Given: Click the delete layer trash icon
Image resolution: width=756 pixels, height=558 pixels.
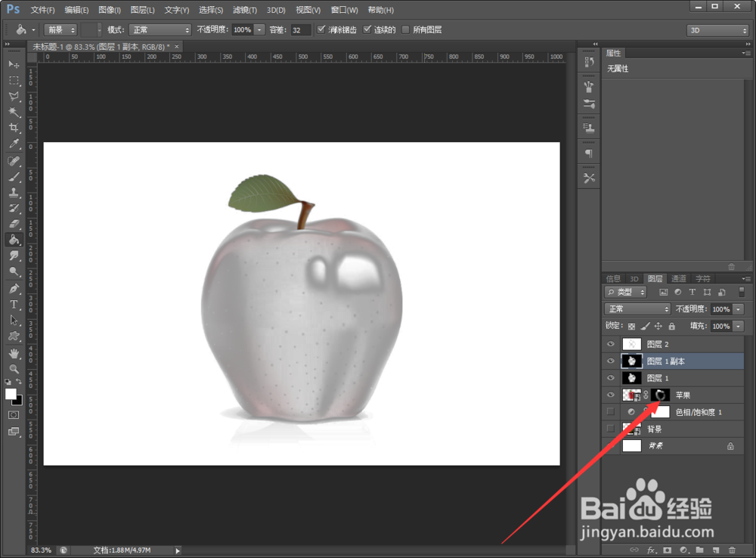Looking at the screenshot, I should (x=732, y=550).
